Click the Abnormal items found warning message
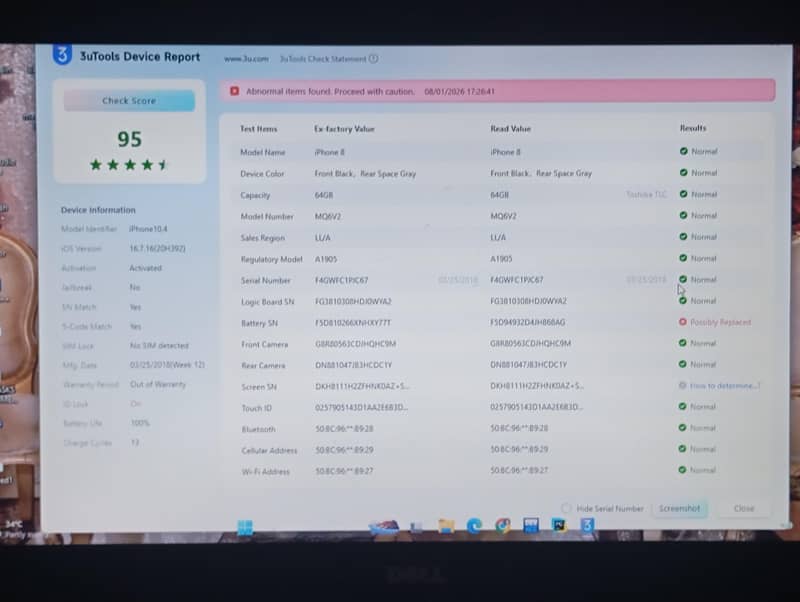This screenshot has width=800, height=602. click(330, 91)
